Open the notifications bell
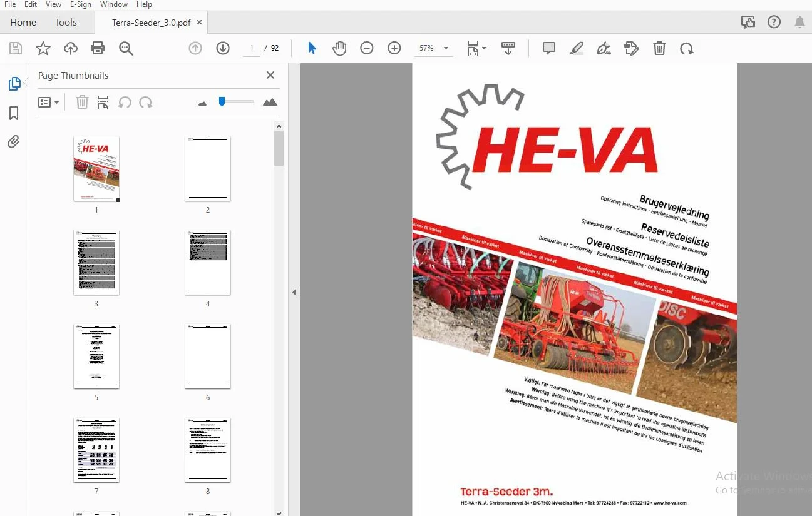The width and height of the screenshot is (812, 516). click(799, 23)
